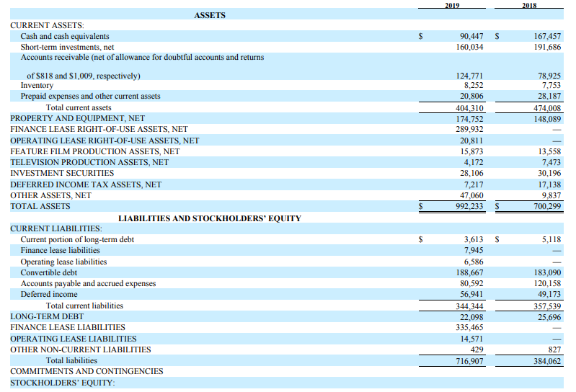Screen dimensions: 576x392
Task: Select the Inventory row label
Action: (37, 85)
